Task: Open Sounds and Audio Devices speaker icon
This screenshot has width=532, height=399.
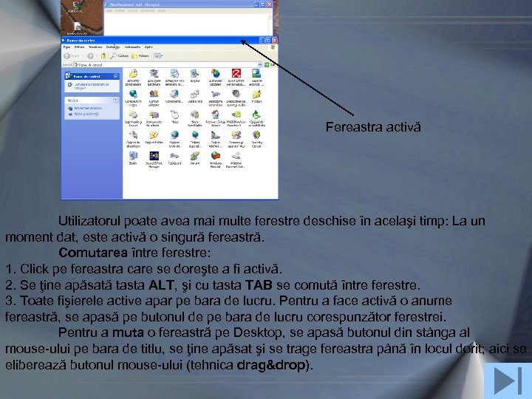Action: (236, 94)
